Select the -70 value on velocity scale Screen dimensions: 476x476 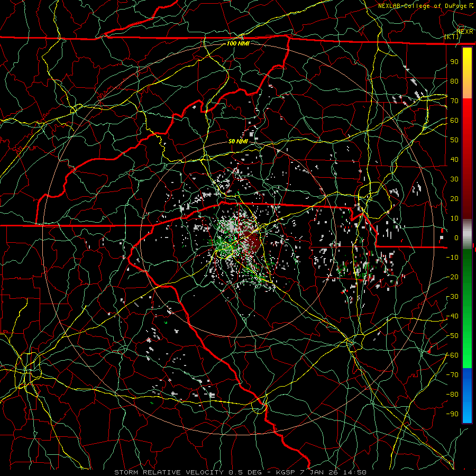[452, 375]
